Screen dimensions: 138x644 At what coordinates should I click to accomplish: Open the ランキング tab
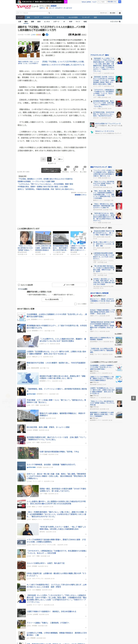(86, 17)
